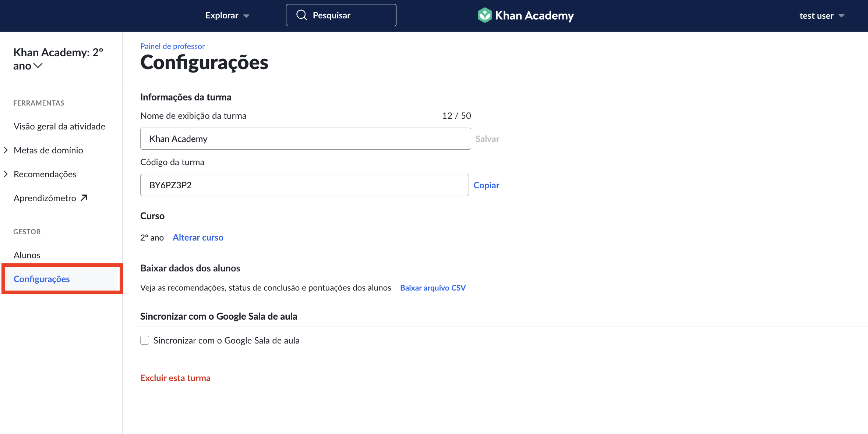Focus the Pesquisar search field
The height and width of the screenshot is (434, 868).
(x=341, y=15)
